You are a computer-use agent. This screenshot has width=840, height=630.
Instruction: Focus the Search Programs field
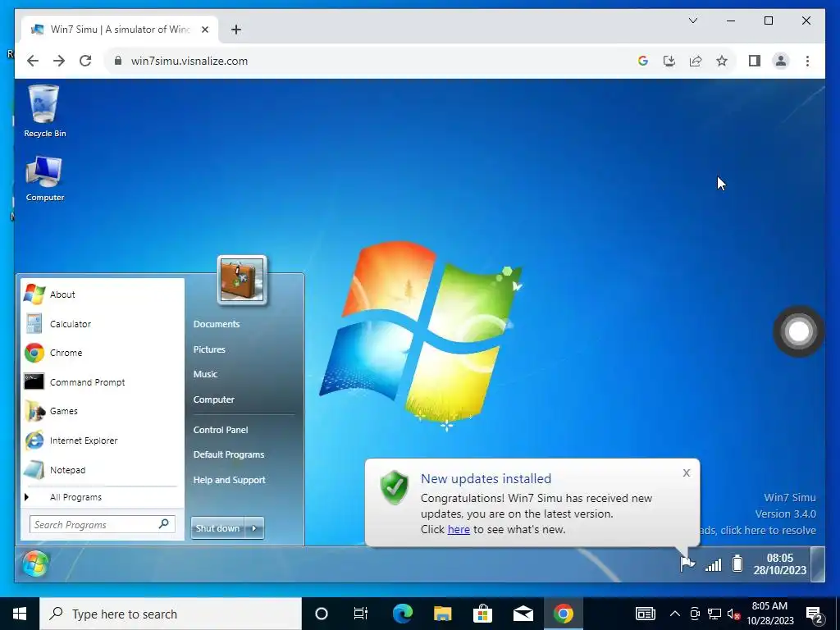click(x=103, y=524)
